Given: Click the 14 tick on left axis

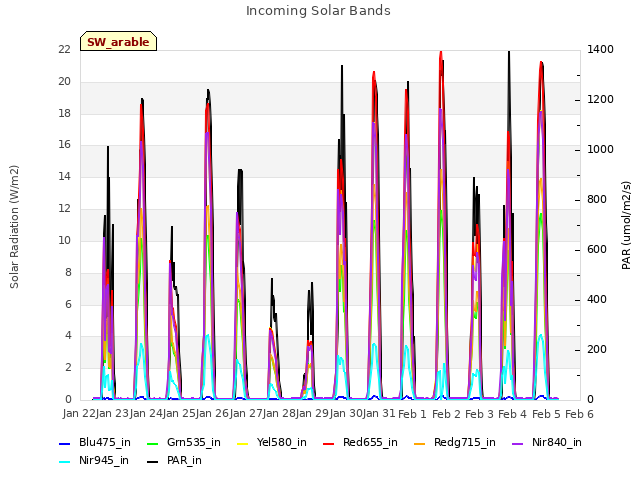Looking at the screenshot, I should (64, 176).
